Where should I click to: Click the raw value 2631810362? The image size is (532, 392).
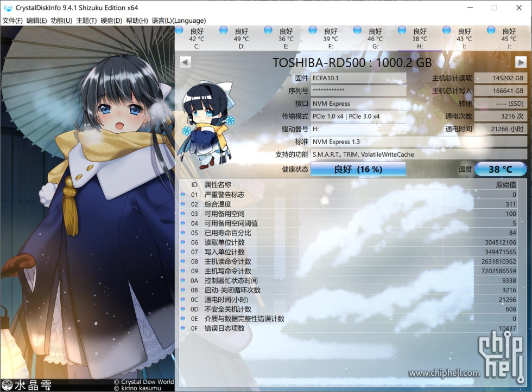499,261
